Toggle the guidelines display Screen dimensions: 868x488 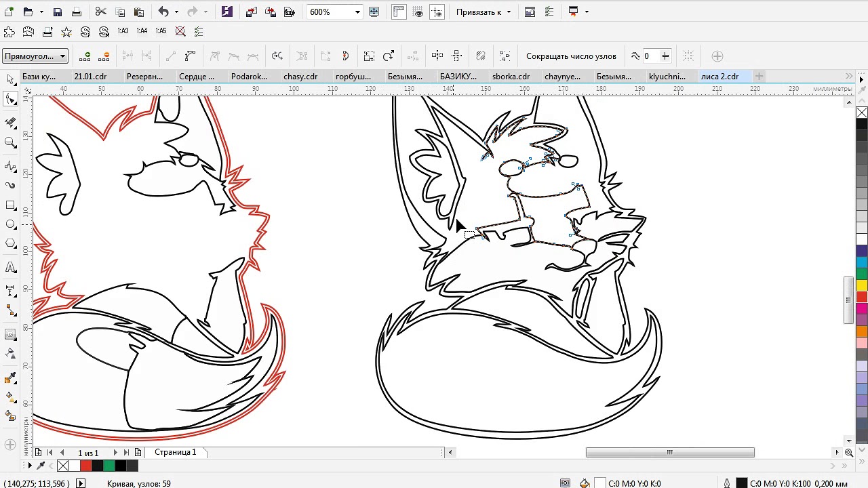[x=437, y=12]
